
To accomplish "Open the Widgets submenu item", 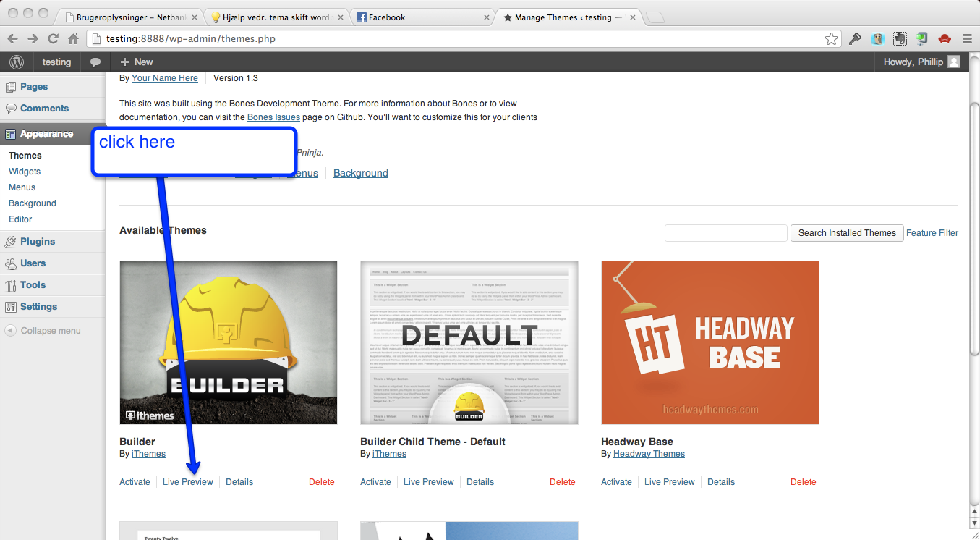I will click(25, 172).
